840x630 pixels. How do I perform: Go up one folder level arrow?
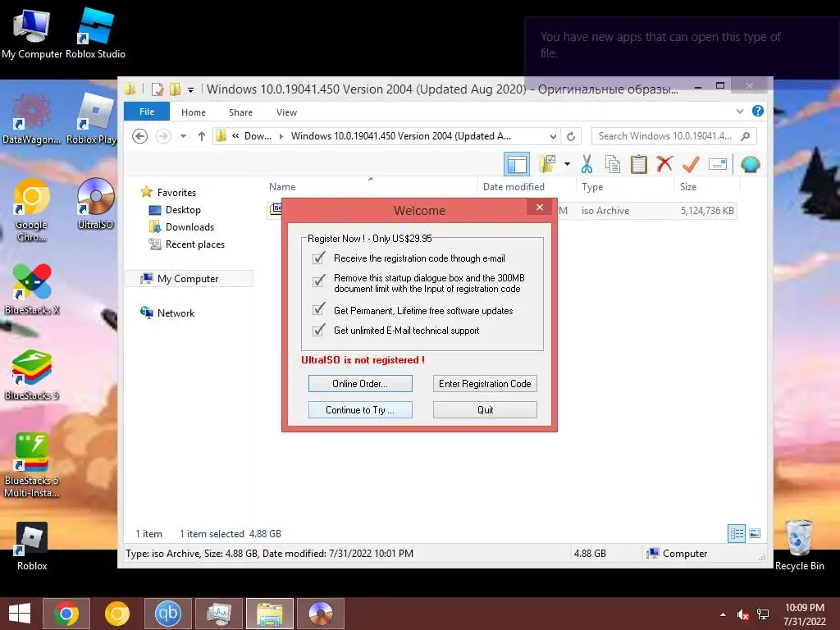coord(202,137)
